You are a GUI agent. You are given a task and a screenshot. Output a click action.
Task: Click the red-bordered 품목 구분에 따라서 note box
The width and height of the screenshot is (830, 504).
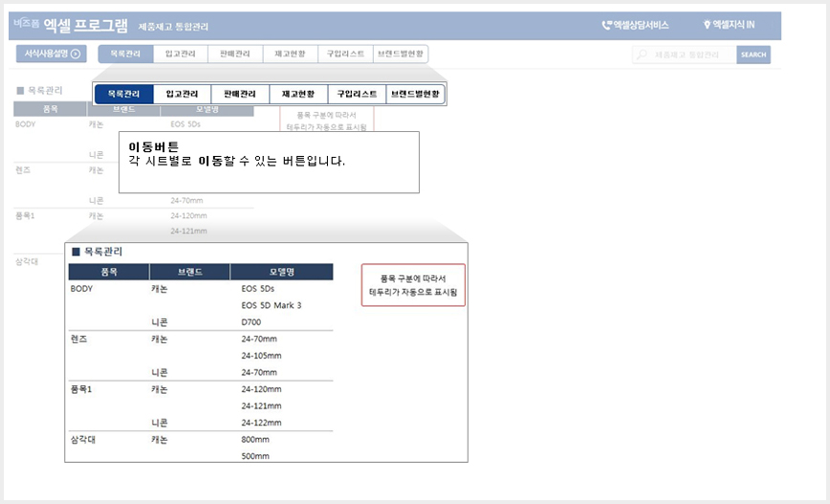coord(413,285)
